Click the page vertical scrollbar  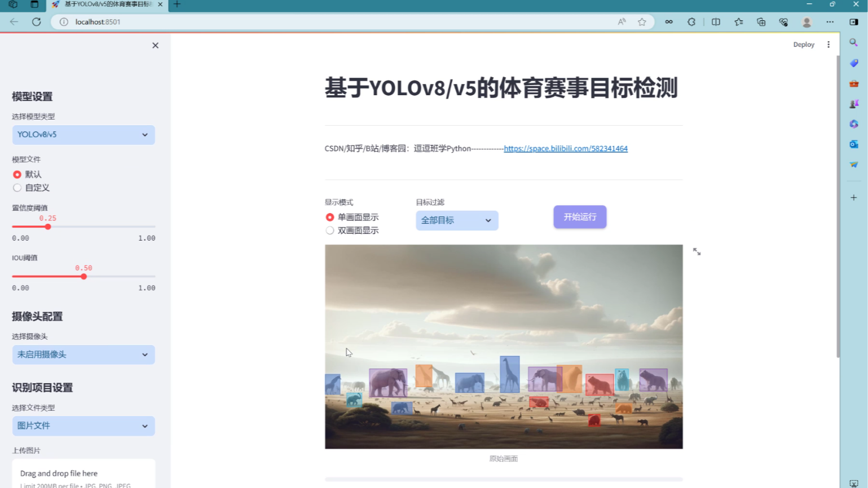838,206
